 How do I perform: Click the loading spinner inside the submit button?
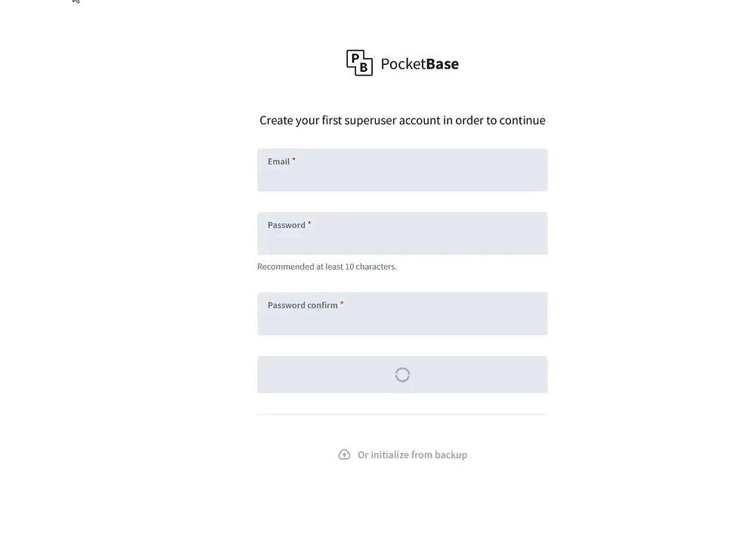(402, 374)
